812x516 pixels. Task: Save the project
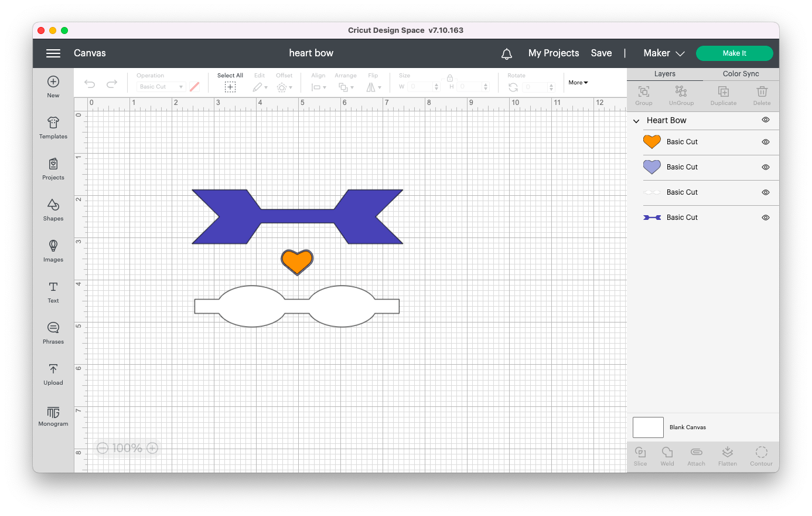pos(601,53)
